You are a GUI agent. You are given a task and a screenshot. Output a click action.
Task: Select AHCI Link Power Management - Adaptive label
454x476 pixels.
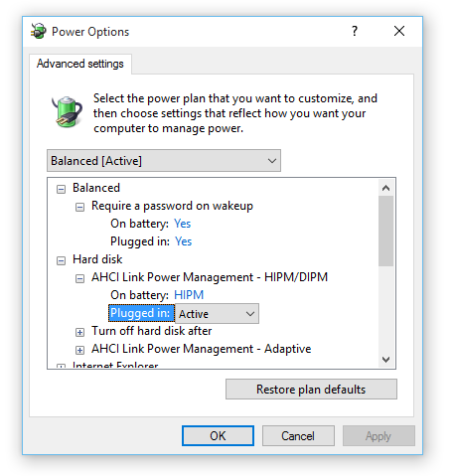click(x=202, y=349)
